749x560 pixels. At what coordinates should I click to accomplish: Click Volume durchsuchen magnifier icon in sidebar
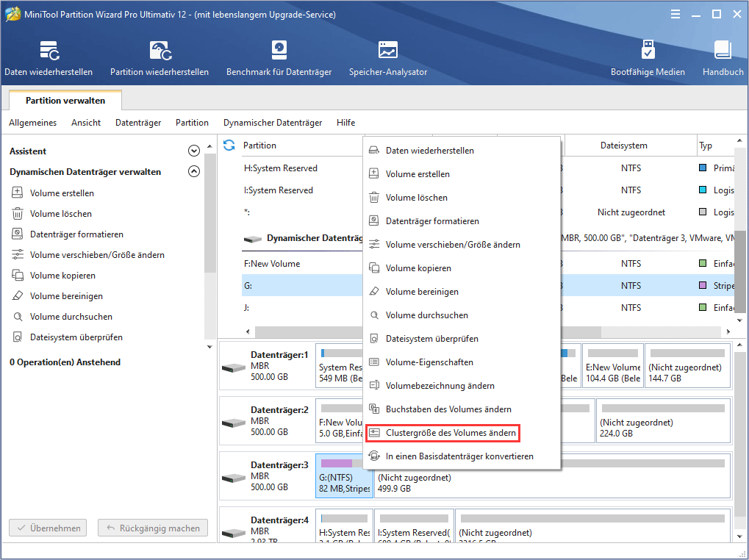coord(17,316)
